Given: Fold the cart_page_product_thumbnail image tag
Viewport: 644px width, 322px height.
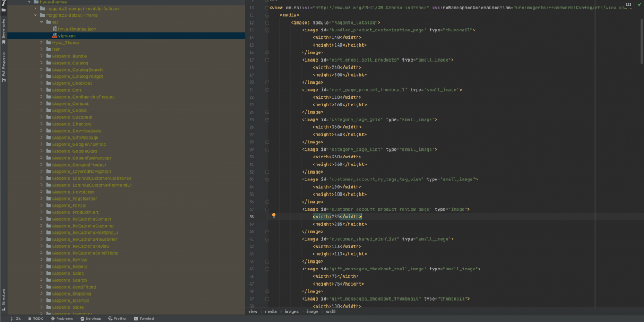Looking at the screenshot, I should tap(267, 89).
